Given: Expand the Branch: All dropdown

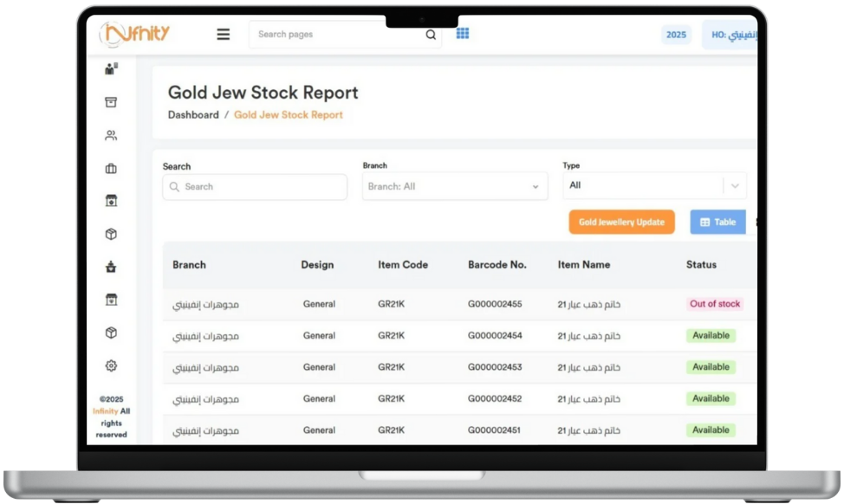Looking at the screenshot, I should tap(454, 186).
